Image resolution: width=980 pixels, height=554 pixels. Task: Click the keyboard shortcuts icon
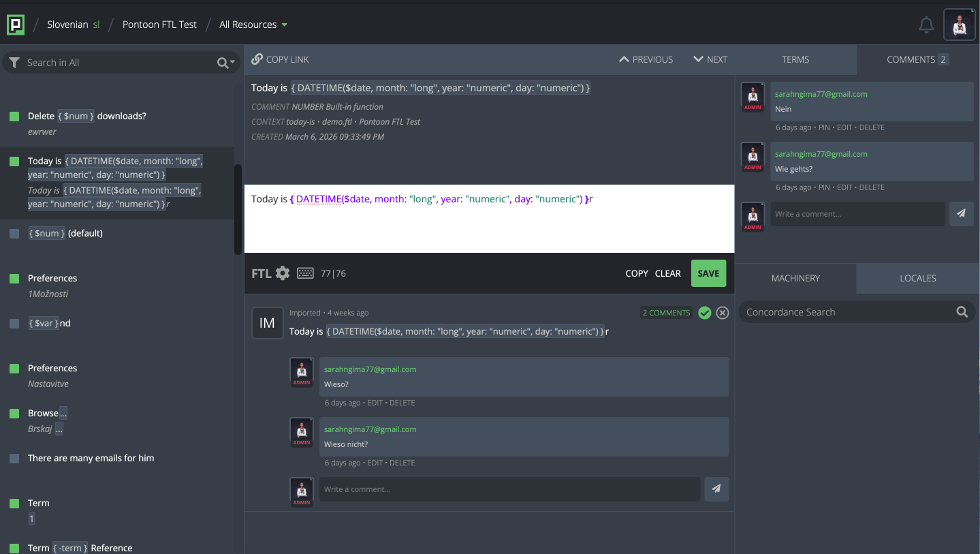305,273
